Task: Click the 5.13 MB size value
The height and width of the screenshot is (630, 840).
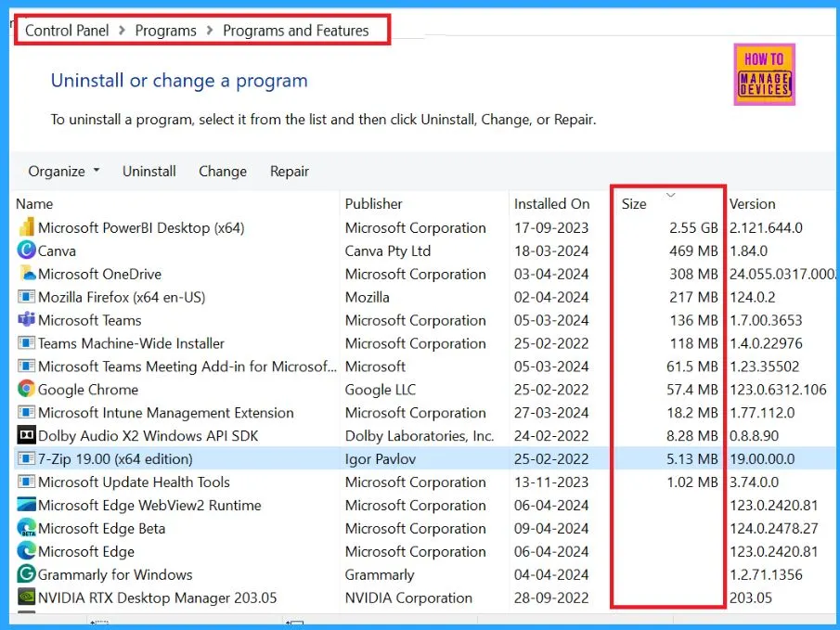Action: click(x=692, y=458)
